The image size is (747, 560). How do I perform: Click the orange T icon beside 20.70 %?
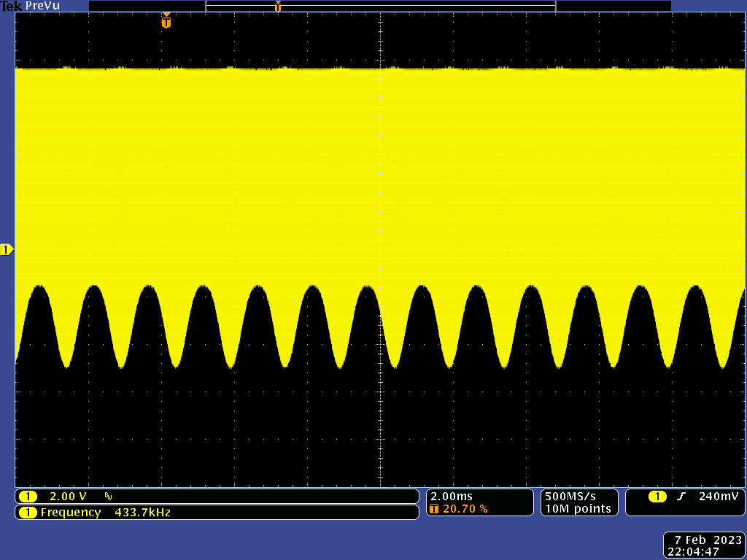tap(435, 509)
